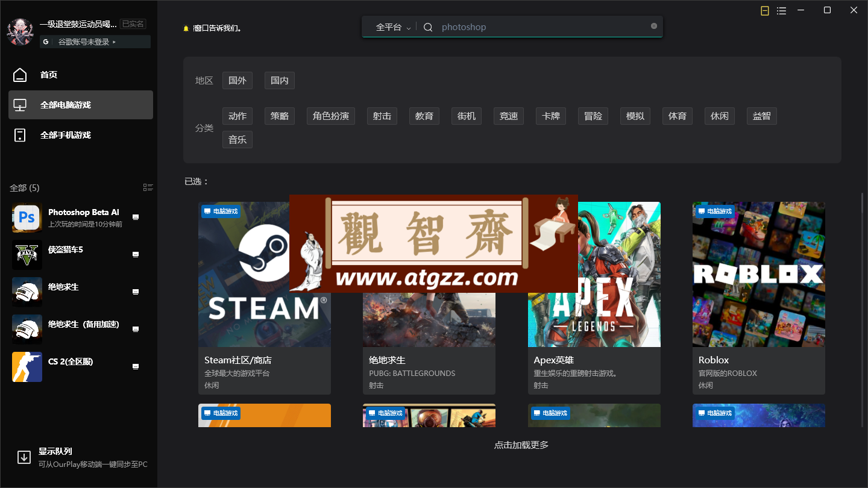Click the 已实名 verified badge
The image size is (868, 488).
[133, 24]
